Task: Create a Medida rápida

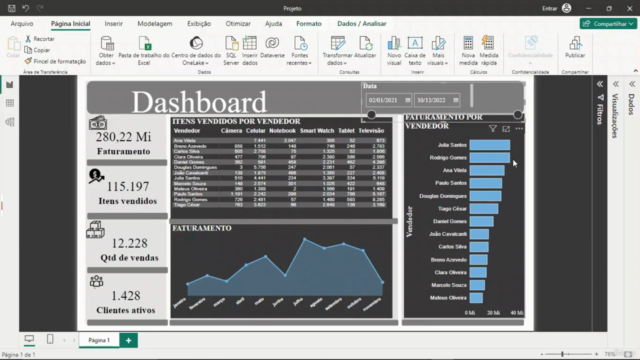Action: 489,51
